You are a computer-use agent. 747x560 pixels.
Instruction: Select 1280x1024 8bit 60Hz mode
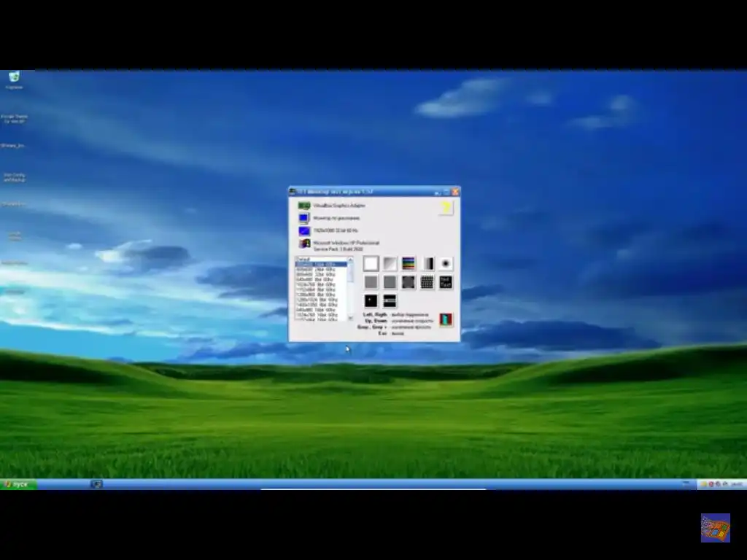(321, 300)
